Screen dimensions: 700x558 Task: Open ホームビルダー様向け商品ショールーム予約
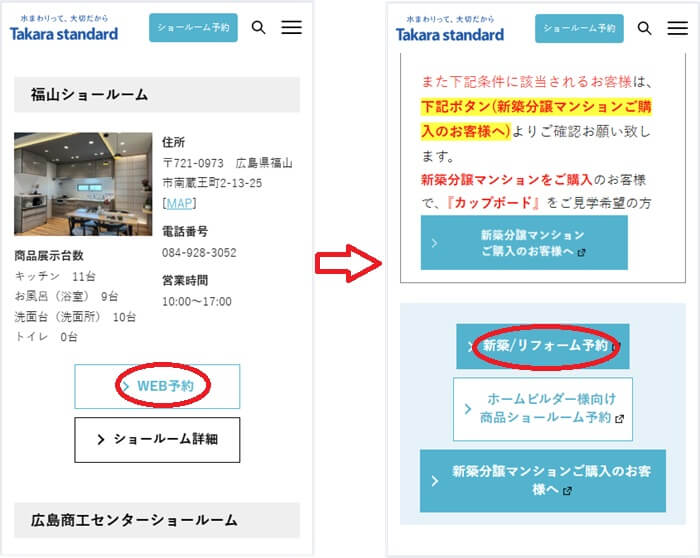click(x=542, y=409)
